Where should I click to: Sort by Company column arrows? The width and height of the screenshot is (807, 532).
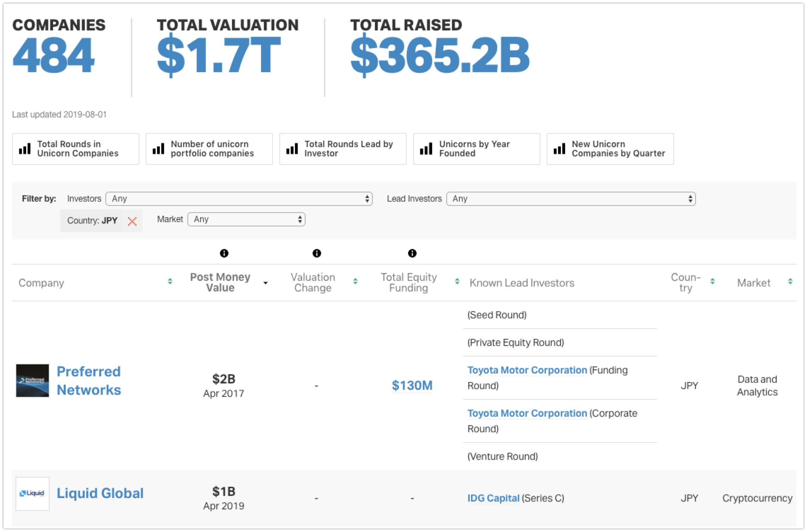click(x=170, y=282)
